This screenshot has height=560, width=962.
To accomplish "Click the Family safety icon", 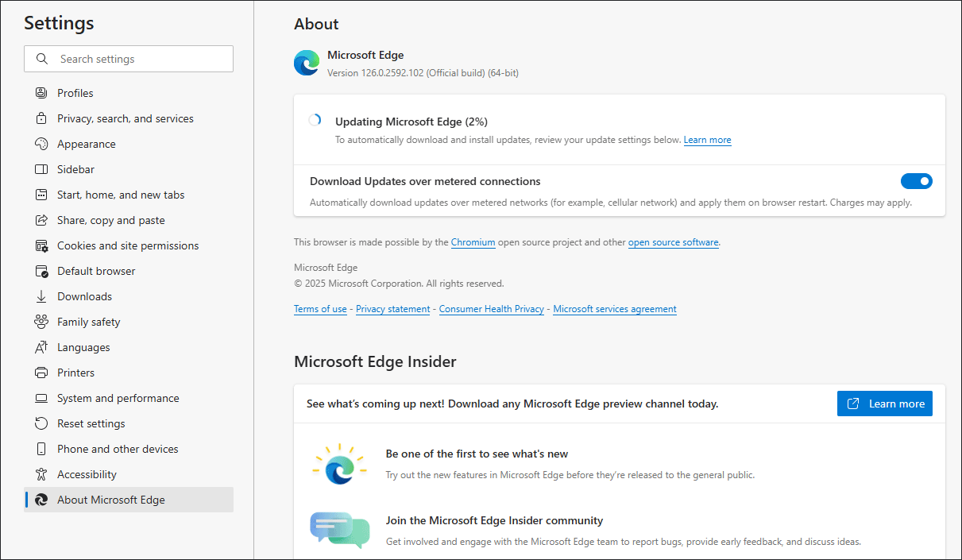I will [41, 322].
